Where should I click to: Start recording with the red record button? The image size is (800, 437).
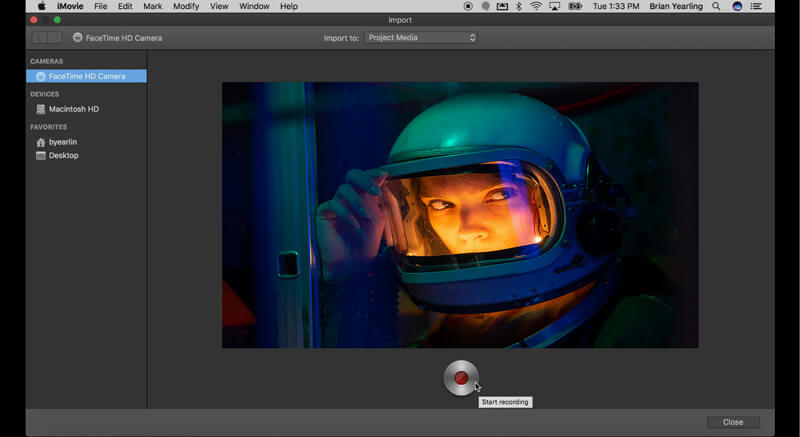coord(461,378)
